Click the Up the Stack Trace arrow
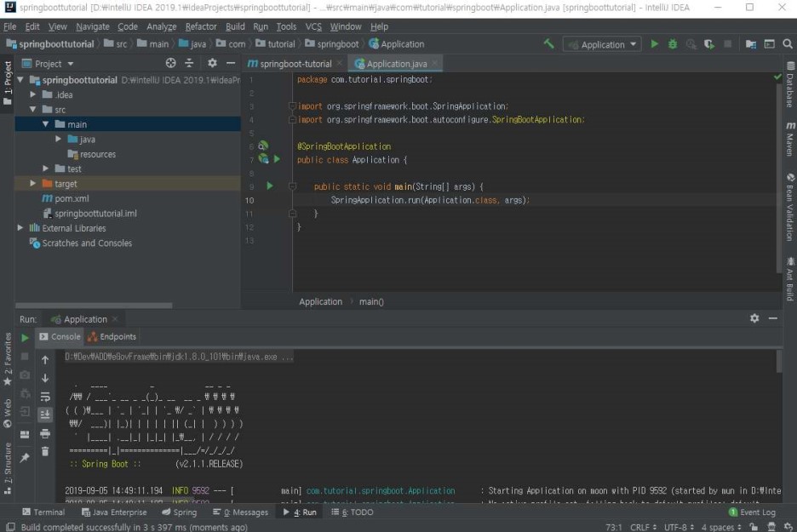Viewport: 797px width, 532px height. (45, 360)
